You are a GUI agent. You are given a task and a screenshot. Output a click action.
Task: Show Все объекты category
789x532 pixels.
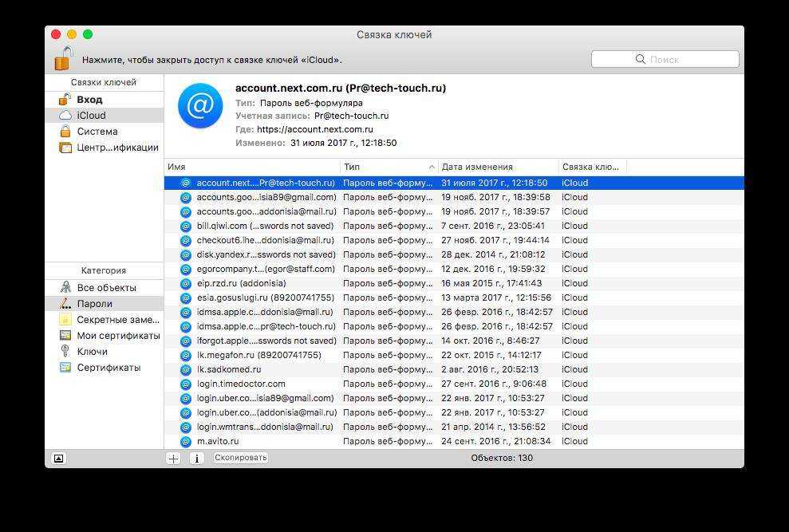coord(105,287)
